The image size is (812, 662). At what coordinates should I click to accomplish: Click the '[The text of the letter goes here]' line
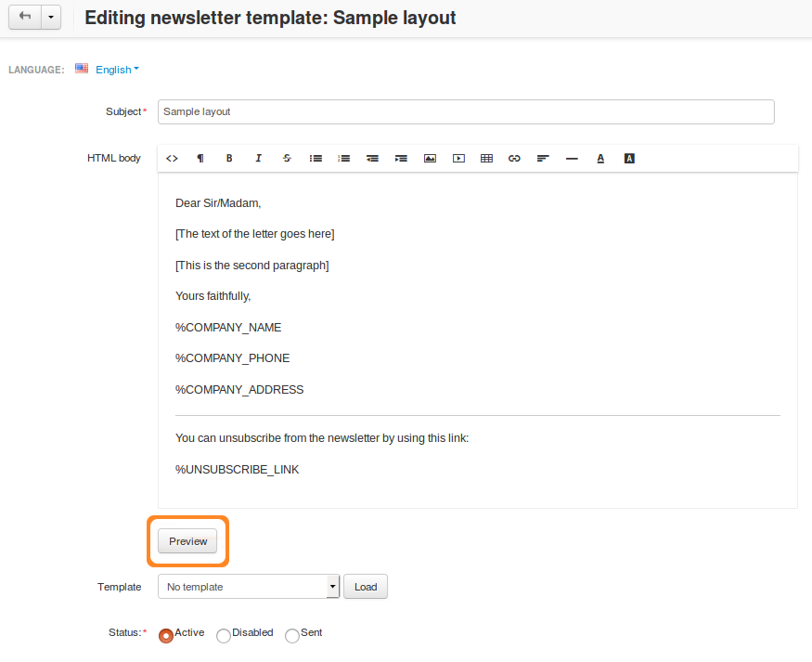(x=255, y=234)
